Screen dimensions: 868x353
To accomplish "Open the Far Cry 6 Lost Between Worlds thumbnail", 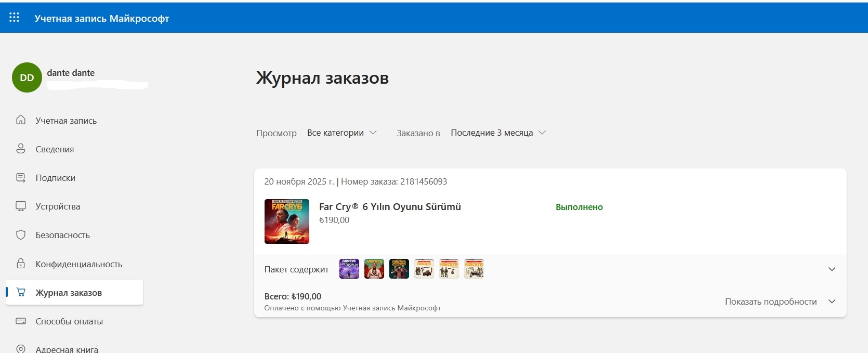I will pyautogui.click(x=349, y=269).
